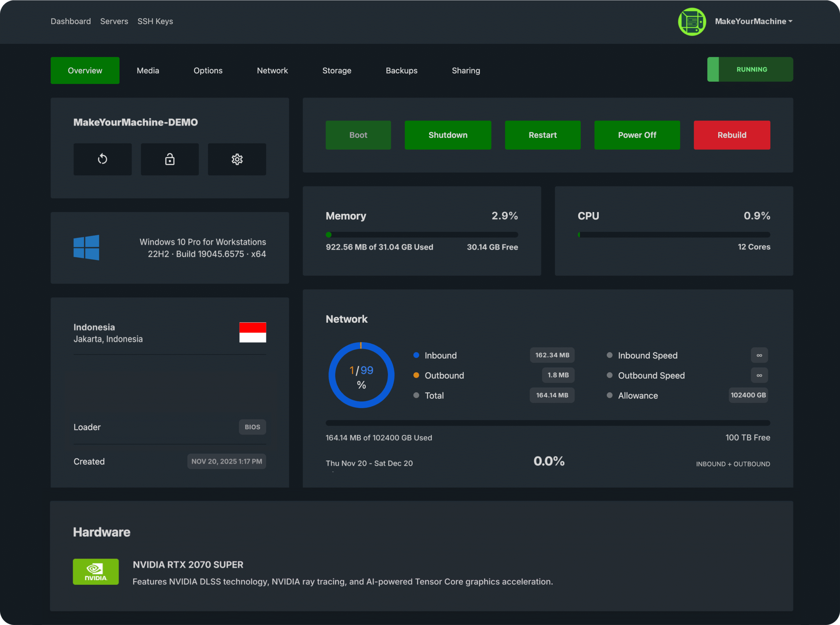
Task: Open the SSH Keys menu item
Action: 155,22
